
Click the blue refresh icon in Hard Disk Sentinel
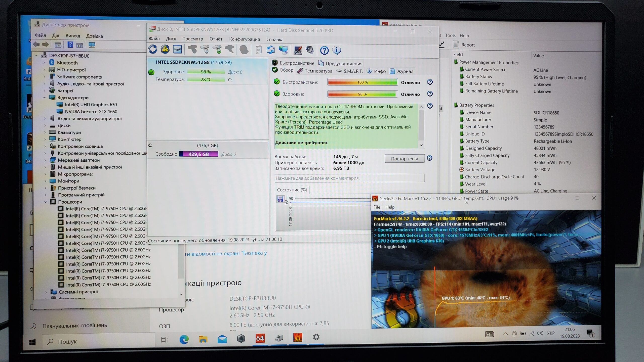coord(153,50)
